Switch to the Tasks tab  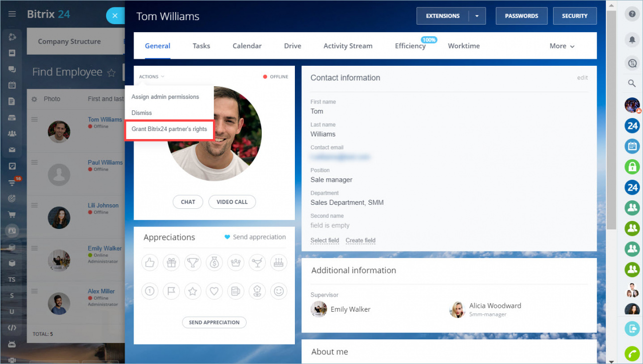pyautogui.click(x=201, y=46)
